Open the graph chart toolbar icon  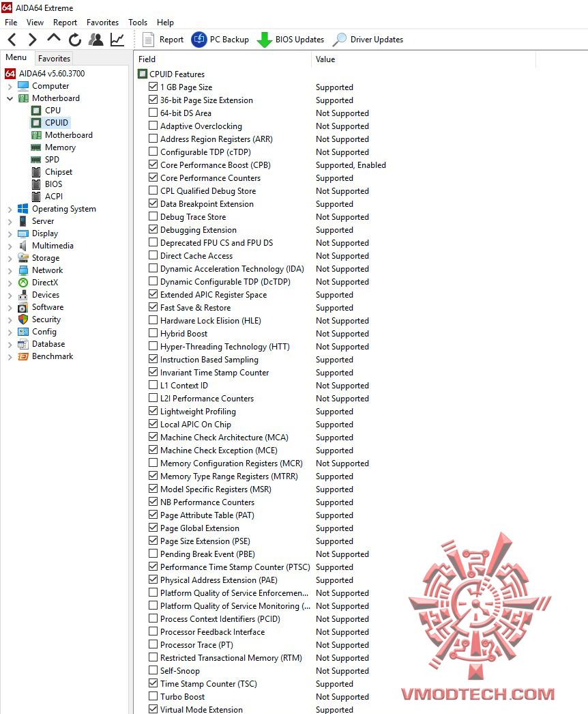tap(117, 40)
